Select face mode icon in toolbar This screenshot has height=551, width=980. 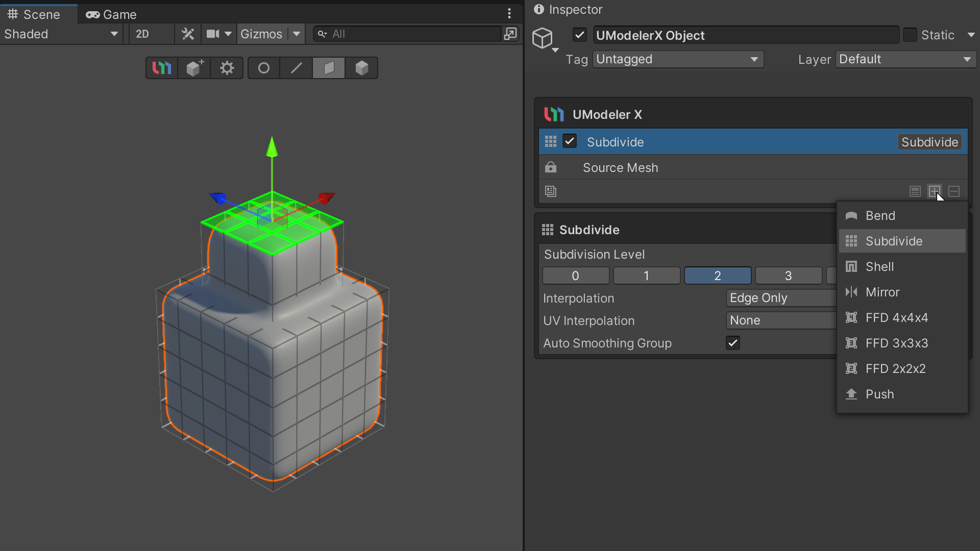pyautogui.click(x=329, y=68)
